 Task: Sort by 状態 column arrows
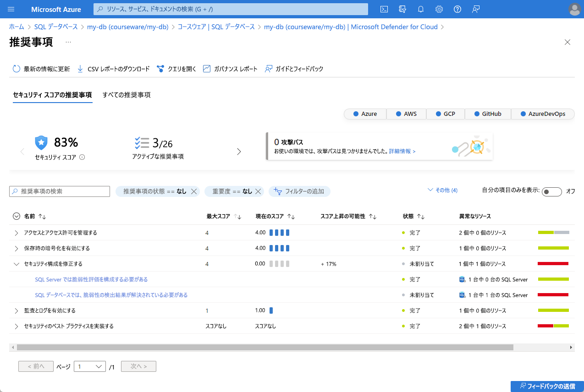(x=421, y=217)
